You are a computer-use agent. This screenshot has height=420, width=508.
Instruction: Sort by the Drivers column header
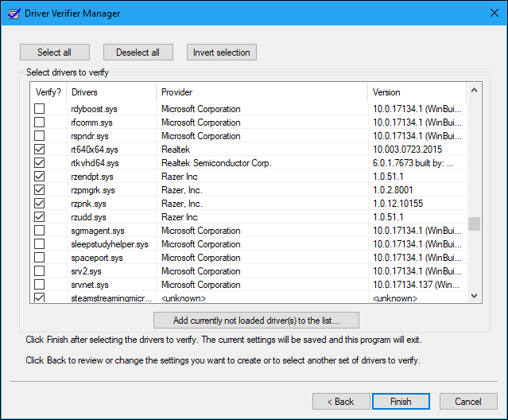111,92
